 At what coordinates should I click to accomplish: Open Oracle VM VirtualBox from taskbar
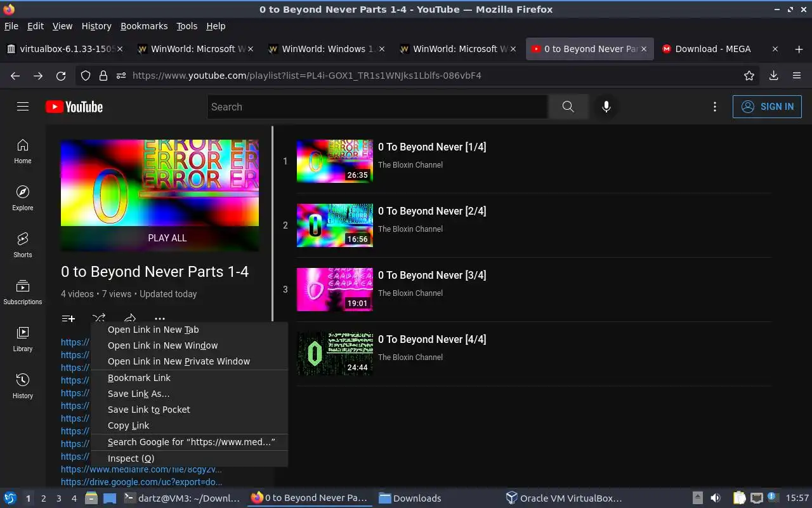pos(564,498)
